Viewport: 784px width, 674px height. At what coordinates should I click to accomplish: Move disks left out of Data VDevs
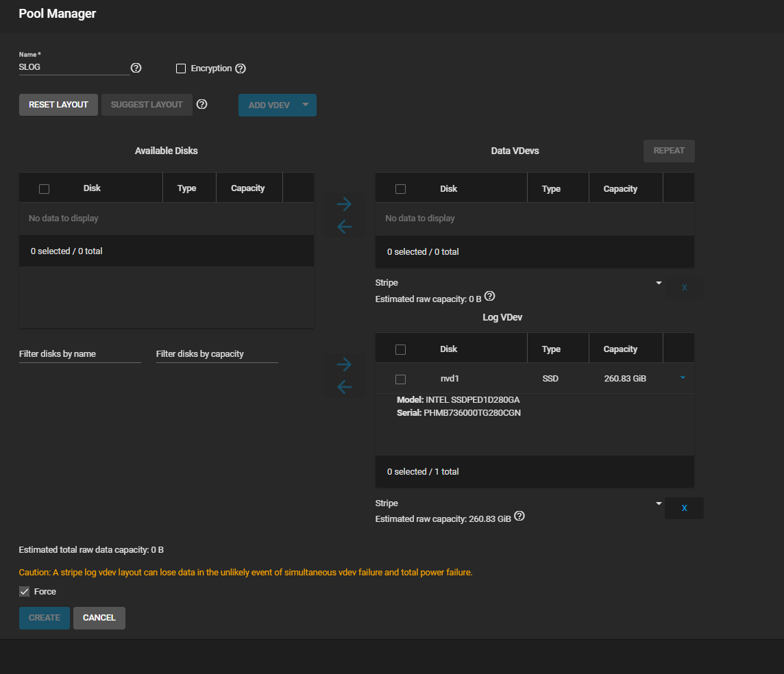tap(344, 227)
